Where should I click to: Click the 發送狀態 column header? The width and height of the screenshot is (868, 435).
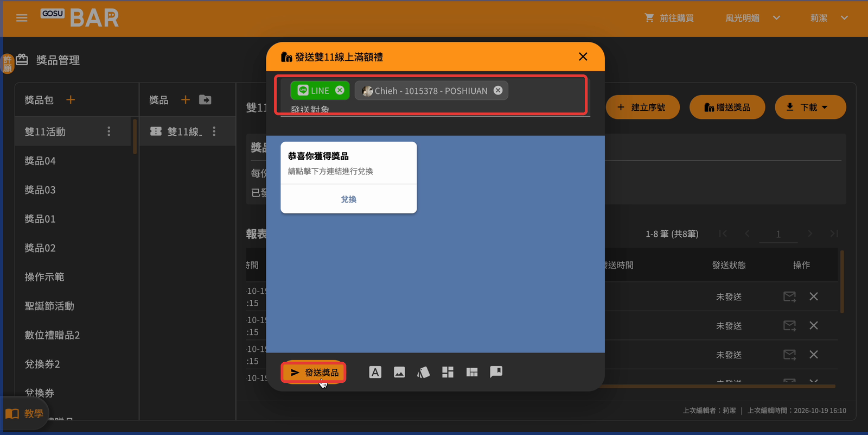(729, 265)
